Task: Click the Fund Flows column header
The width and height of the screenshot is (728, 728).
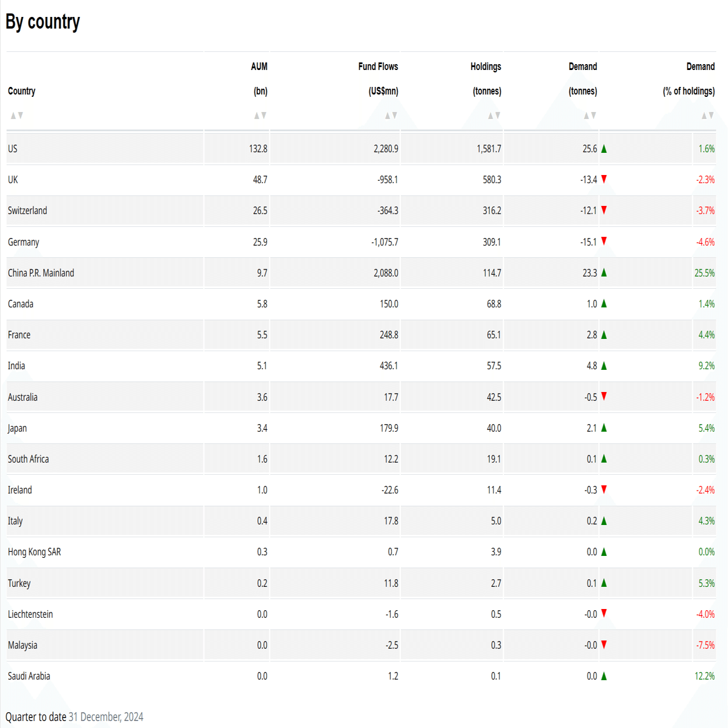Action: coord(378,66)
